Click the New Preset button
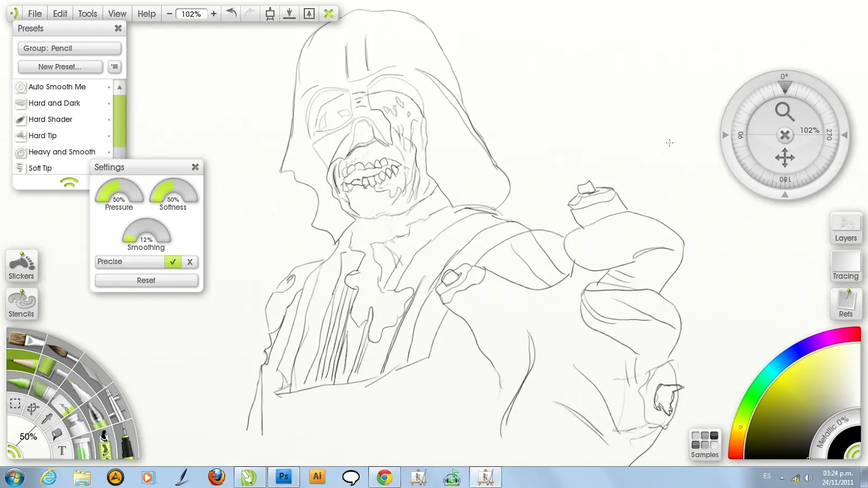Image resolution: width=868 pixels, height=488 pixels. (60, 67)
